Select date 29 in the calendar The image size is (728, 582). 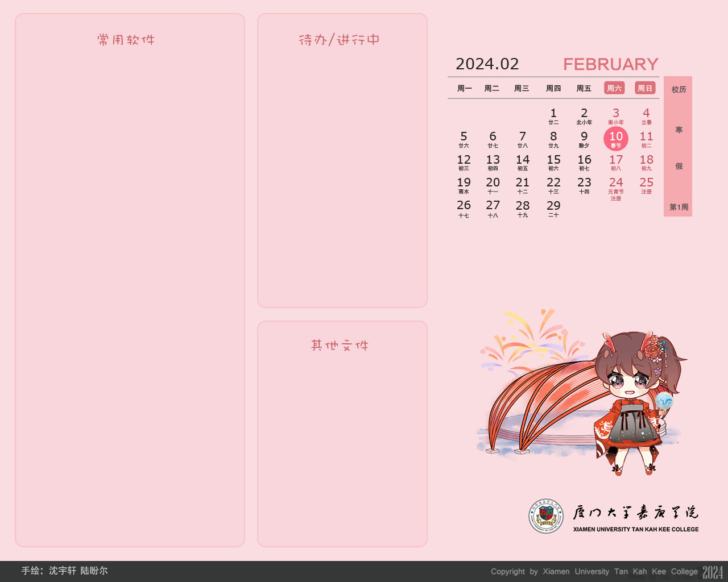(553, 209)
